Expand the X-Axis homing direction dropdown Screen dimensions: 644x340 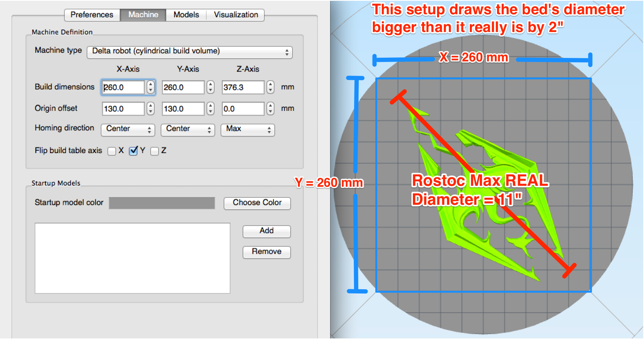pyautogui.click(x=128, y=129)
